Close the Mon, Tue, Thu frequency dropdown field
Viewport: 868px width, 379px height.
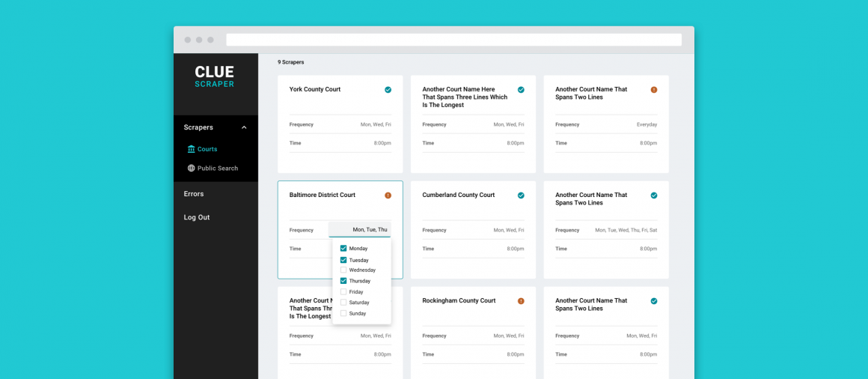(360, 229)
